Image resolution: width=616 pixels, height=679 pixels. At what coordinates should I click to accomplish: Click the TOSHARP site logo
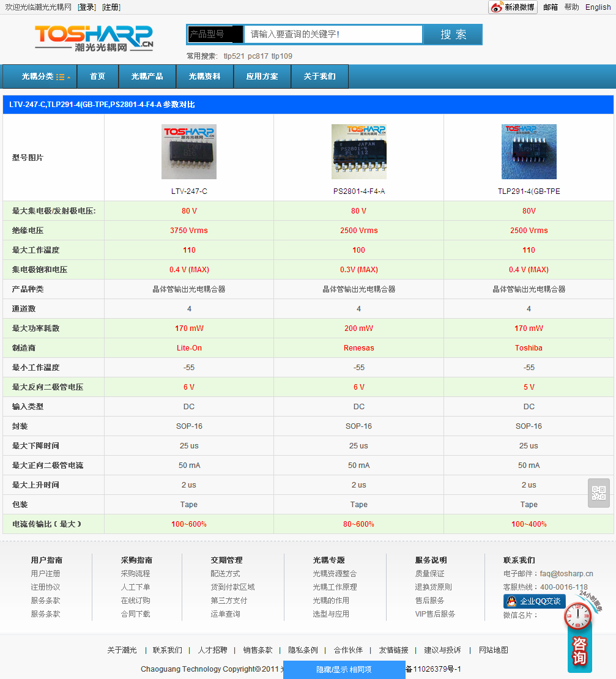[94, 39]
